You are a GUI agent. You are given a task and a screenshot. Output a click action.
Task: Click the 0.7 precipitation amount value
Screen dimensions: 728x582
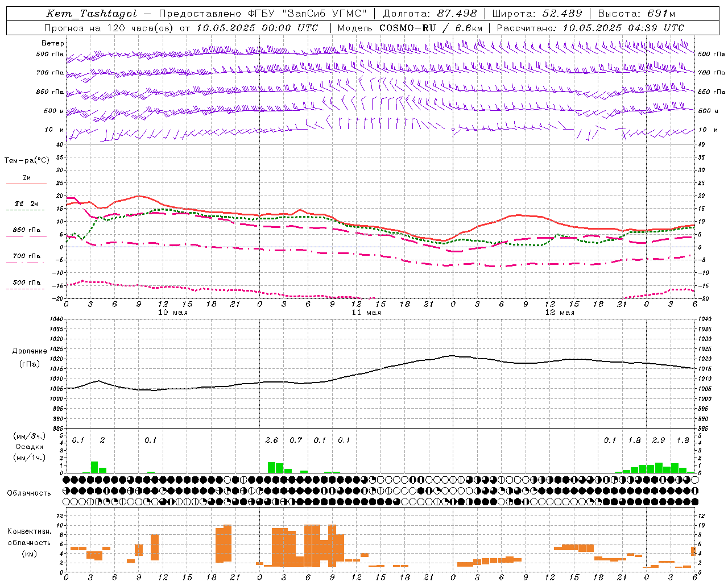[296, 440]
